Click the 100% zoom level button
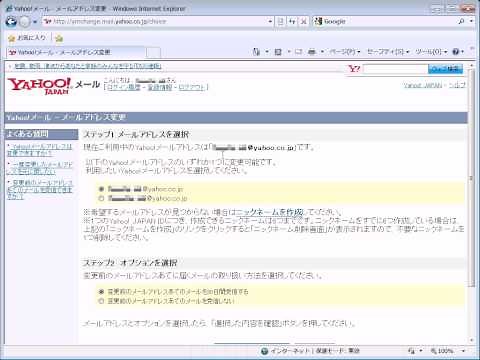480x360 pixels. pyautogui.click(x=442, y=351)
